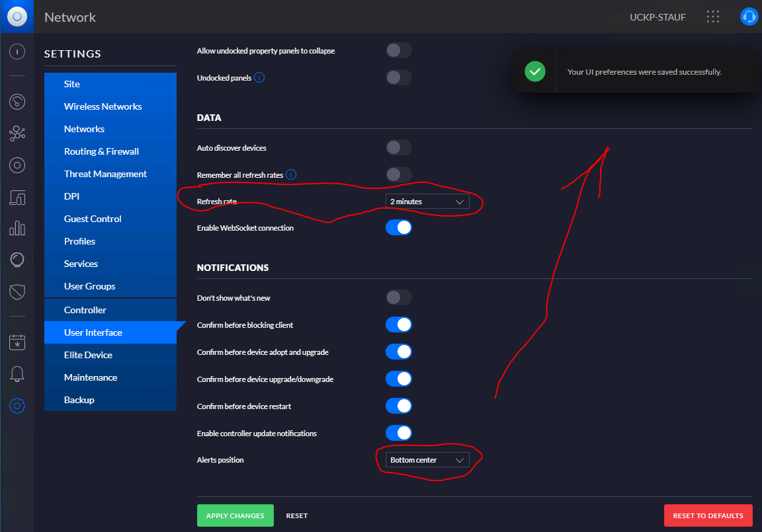762x532 pixels.
Task: Toggle Don't show what's new switch
Action: click(x=398, y=298)
